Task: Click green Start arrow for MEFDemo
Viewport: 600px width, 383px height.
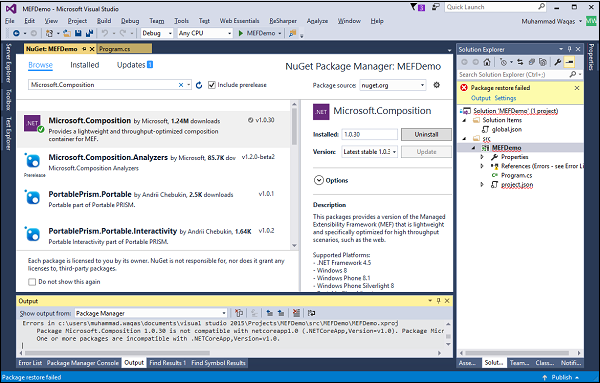Action: tap(241, 33)
